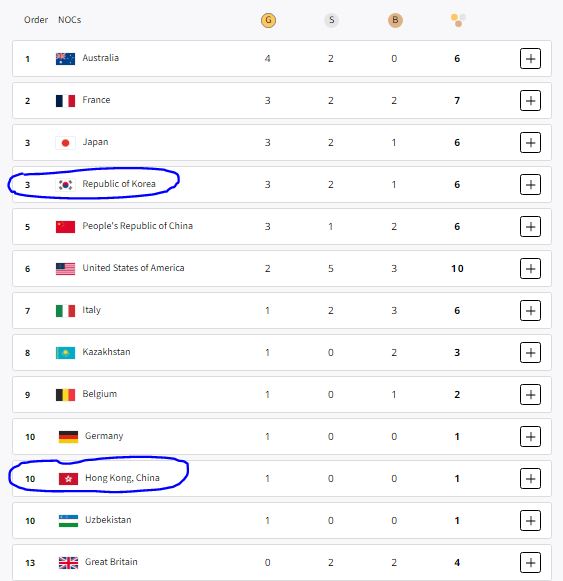Viewport: 563px width, 581px height.
Task: Open the People's Republic of China entry
Action: coord(138,226)
